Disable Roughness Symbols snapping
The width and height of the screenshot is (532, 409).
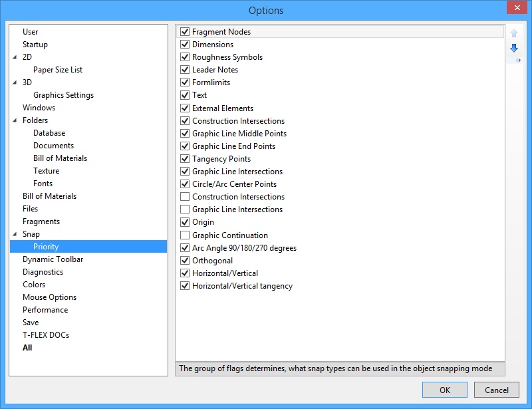[x=186, y=57]
